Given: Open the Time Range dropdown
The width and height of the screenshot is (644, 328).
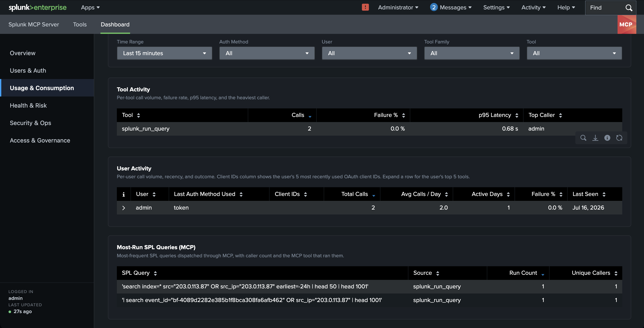Looking at the screenshot, I should click(x=164, y=53).
